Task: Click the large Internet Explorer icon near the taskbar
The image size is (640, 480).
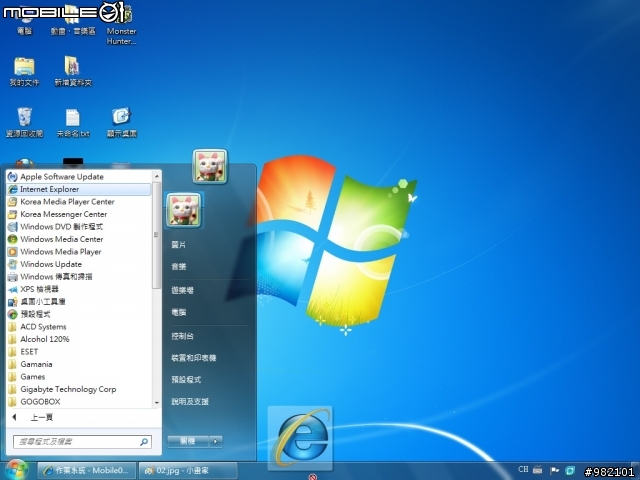Action: [300, 438]
